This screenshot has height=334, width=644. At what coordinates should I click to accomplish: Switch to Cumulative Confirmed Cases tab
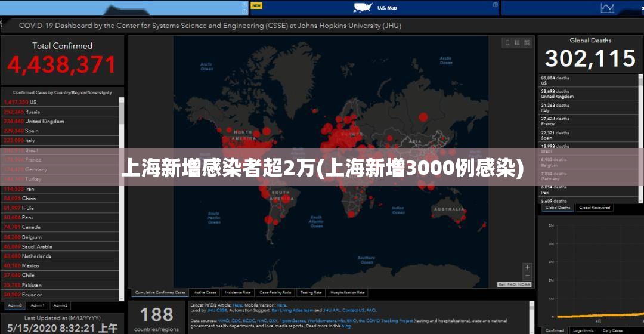(160, 293)
